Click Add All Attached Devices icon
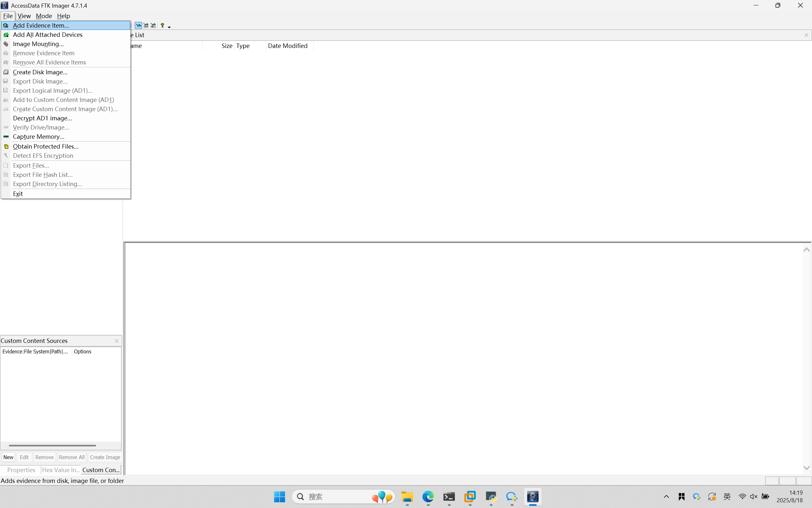This screenshot has height=508, width=812. click(6, 35)
